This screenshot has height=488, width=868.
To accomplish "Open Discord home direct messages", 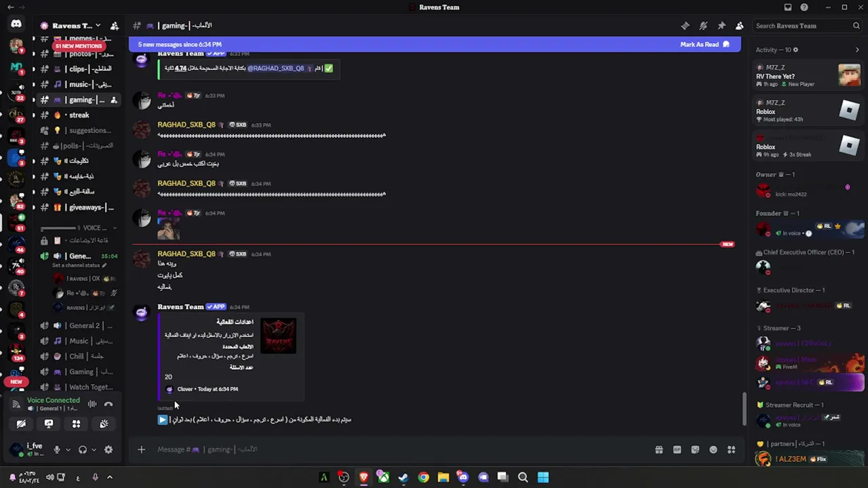I will 16,24.
